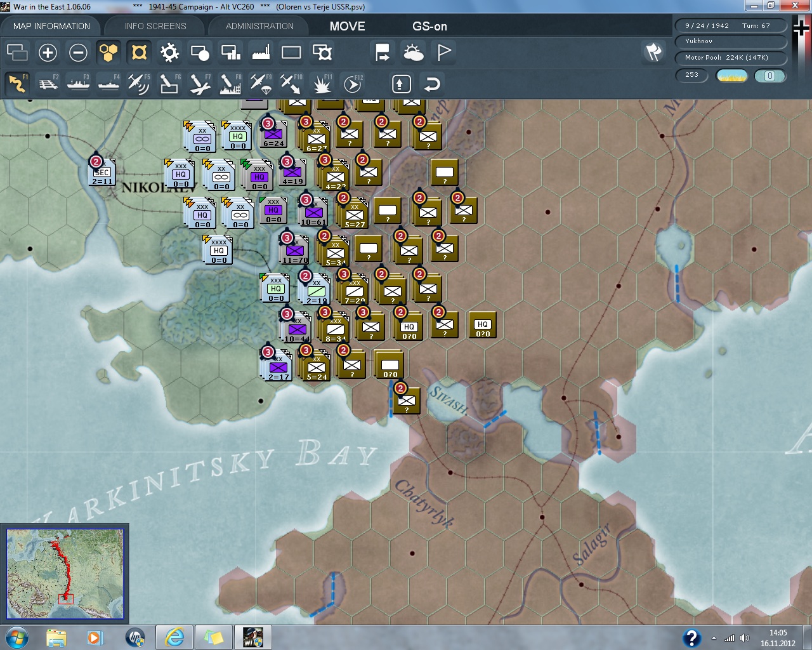Select the purple unit labeled 2=17
Image resolution: width=812 pixels, height=650 pixels.
click(277, 366)
